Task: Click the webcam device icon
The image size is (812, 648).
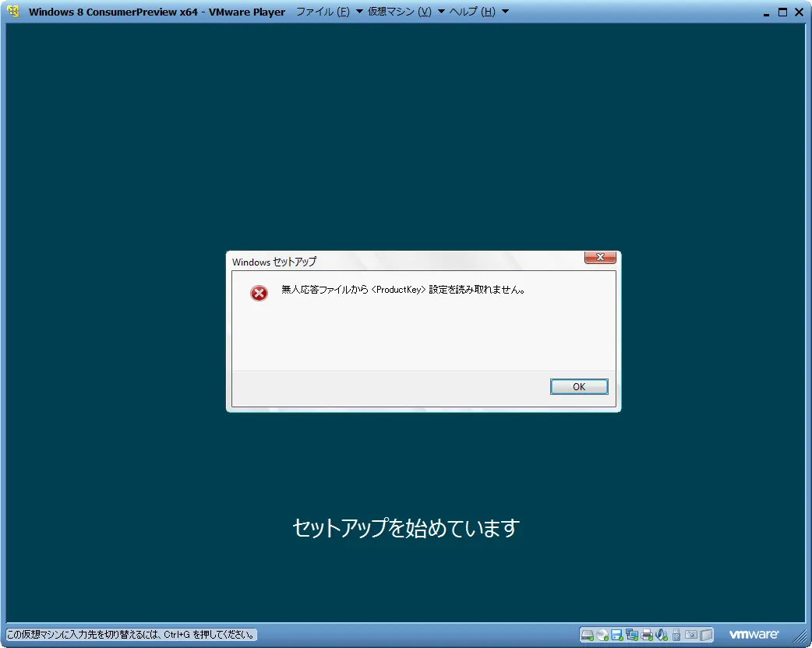Action: [692, 635]
